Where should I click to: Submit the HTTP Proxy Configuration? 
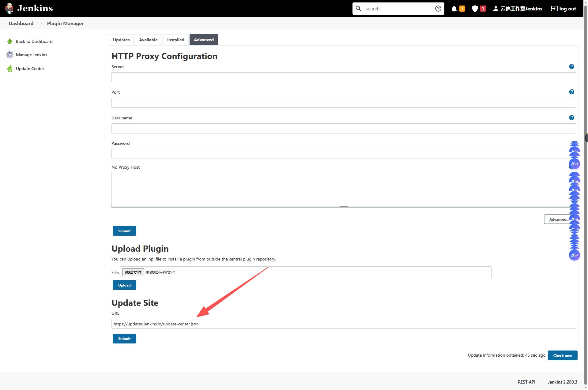[x=124, y=231]
